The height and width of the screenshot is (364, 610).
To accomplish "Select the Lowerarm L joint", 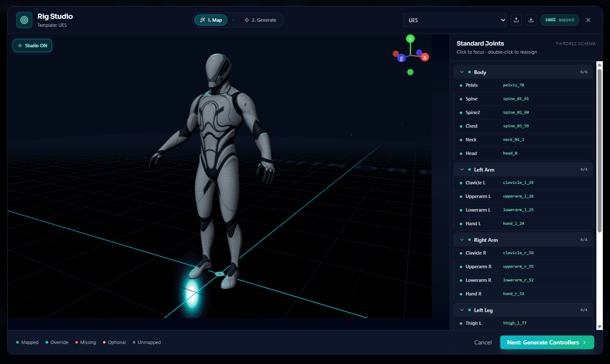I will pos(523,210).
